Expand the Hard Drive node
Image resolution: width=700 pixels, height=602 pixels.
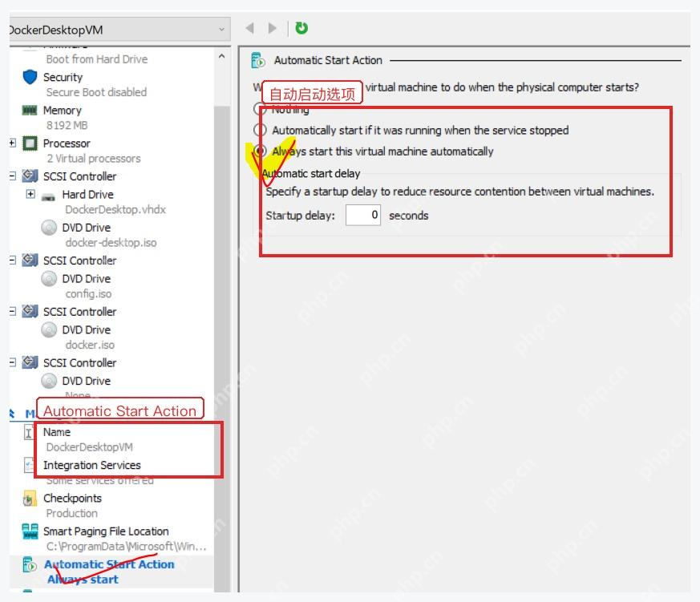click(x=30, y=194)
